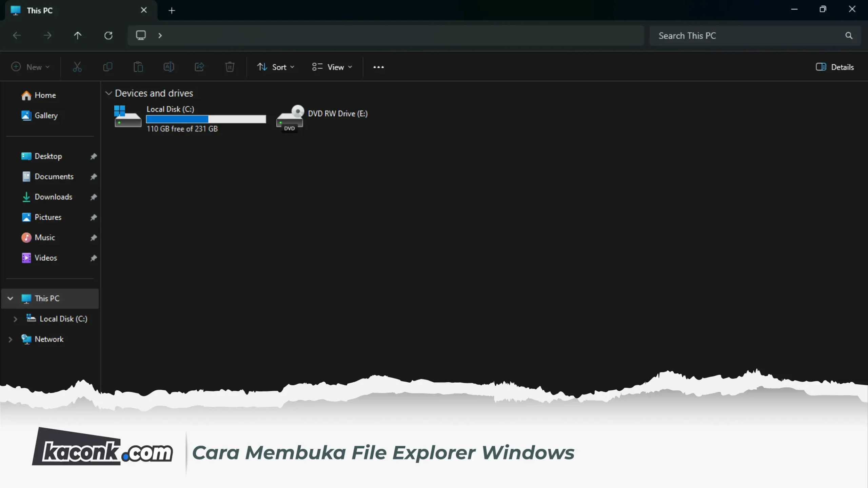Open the See more ellipsis menu

point(378,67)
